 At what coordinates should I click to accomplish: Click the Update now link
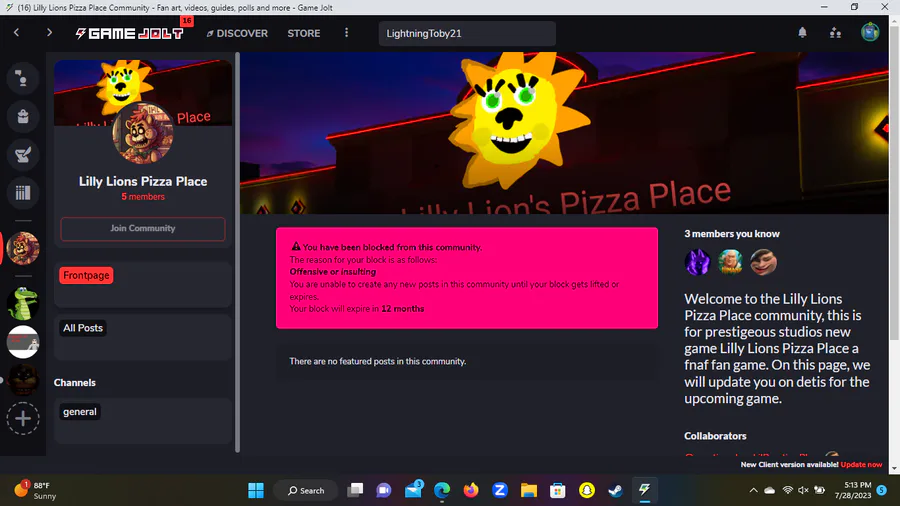(x=861, y=465)
